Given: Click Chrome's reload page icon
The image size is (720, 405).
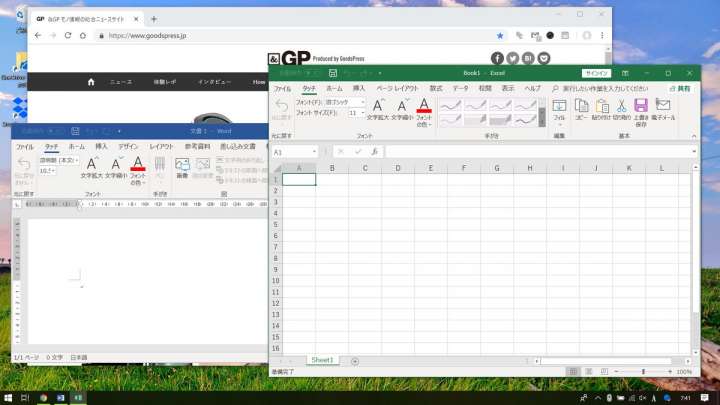Looking at the screenshot, I should pos(68,35).
